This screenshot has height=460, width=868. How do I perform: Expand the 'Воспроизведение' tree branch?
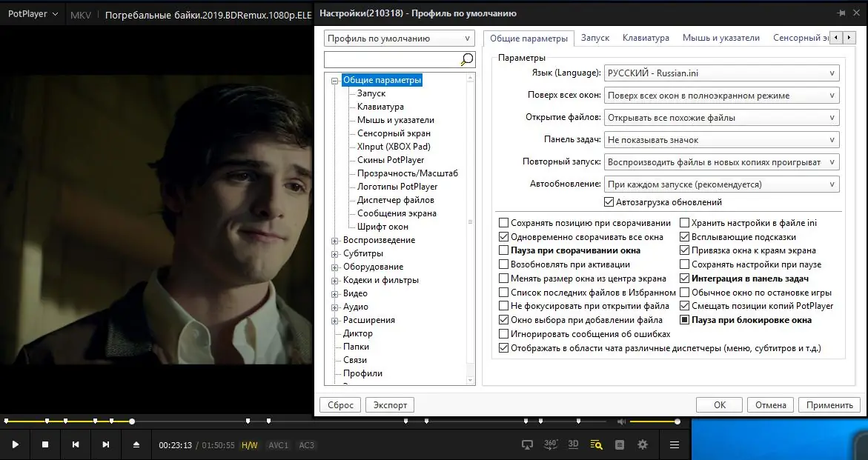click(x=334, y=239)
